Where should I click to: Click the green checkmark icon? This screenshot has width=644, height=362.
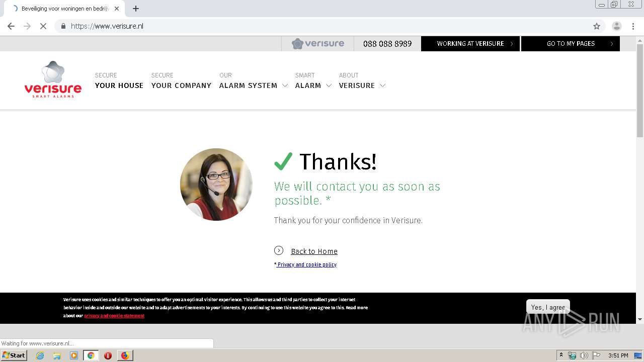coord(283,161)
